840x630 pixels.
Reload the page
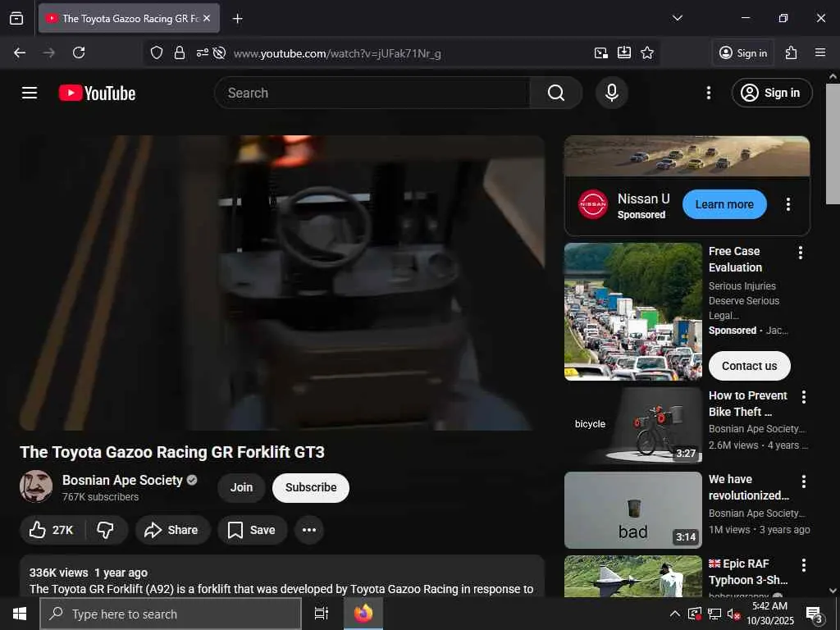coord(79,52)
